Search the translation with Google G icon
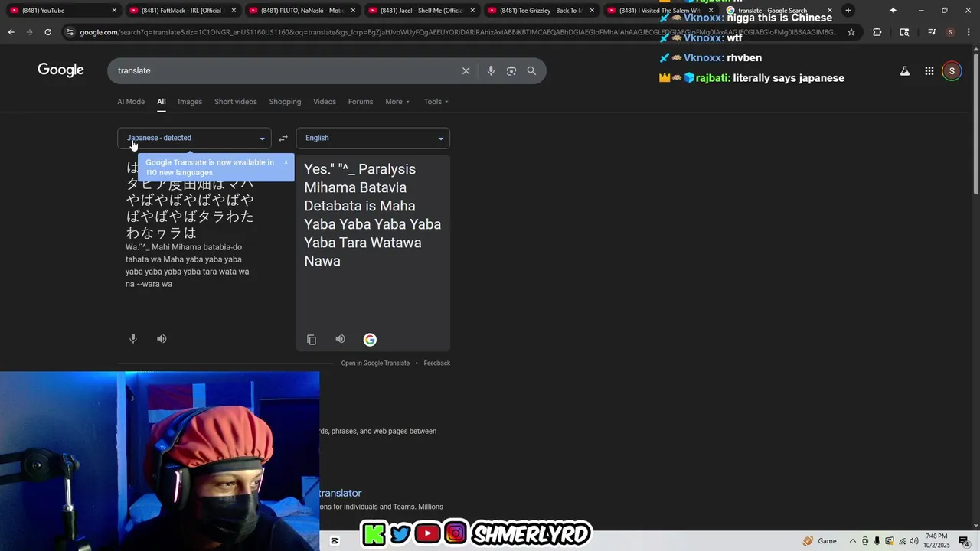Screen dimensions: 980x551 pyautogui.click(x=370, y=340)
